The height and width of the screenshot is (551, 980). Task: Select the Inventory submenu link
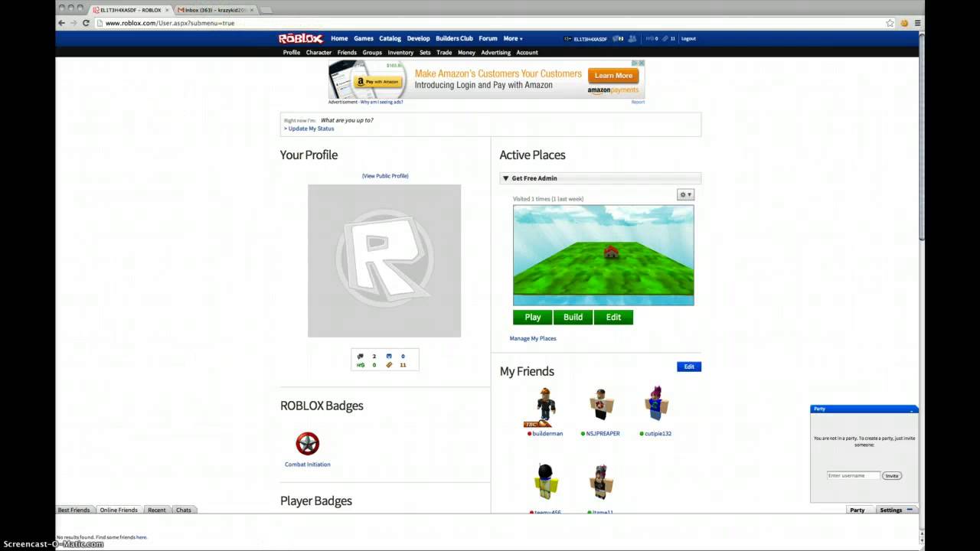[400, 53]
